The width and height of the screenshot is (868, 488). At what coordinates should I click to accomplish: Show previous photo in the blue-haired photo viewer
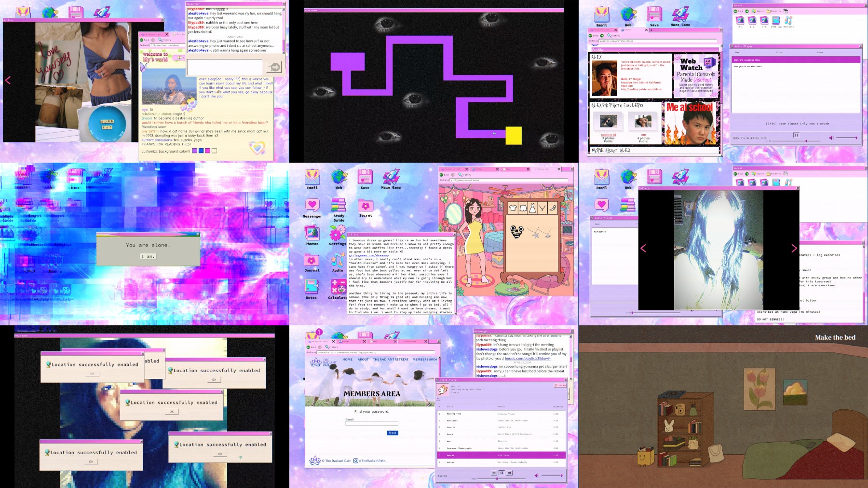pyautogui.click(x=643, y=248)
